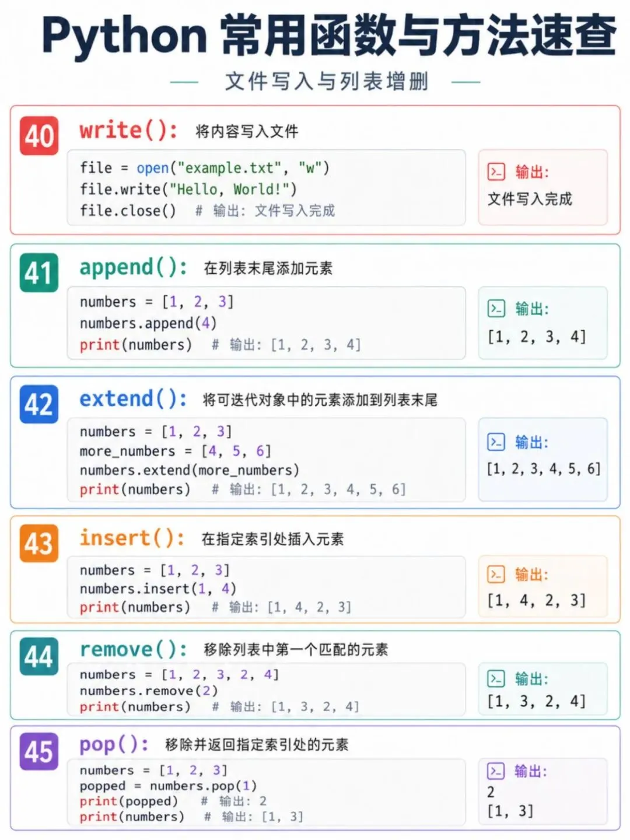Click the blue number 42 badge
The image size is (630, 840).
39,404
